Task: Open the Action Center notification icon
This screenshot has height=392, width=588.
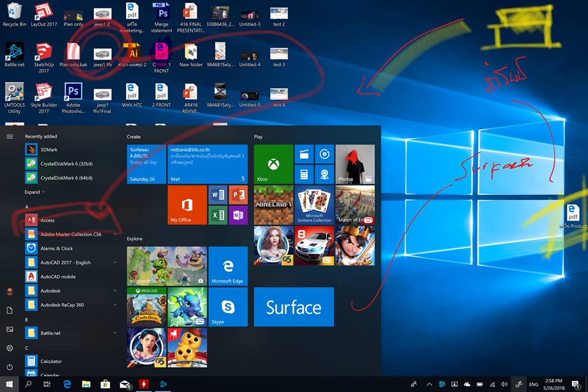Action: pos(576,384)
